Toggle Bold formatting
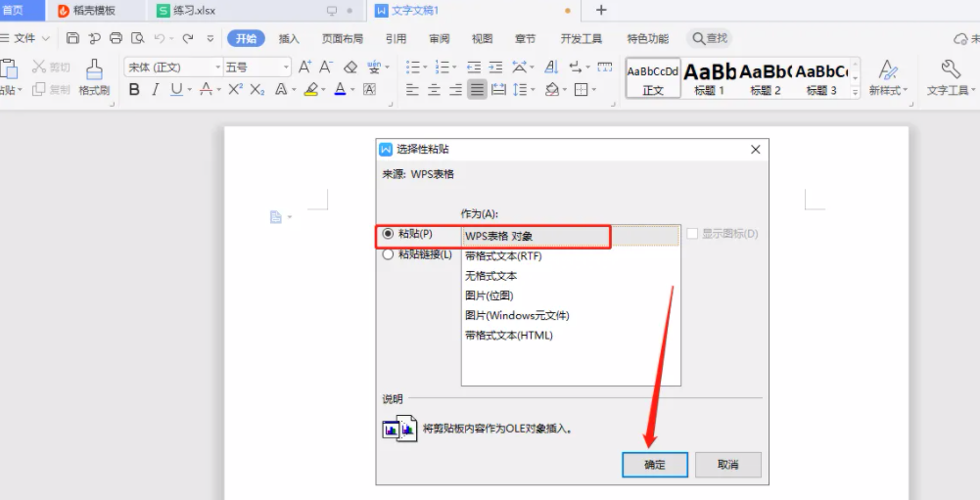This screenshot has height=500, width=980. [x=134, y=90]
